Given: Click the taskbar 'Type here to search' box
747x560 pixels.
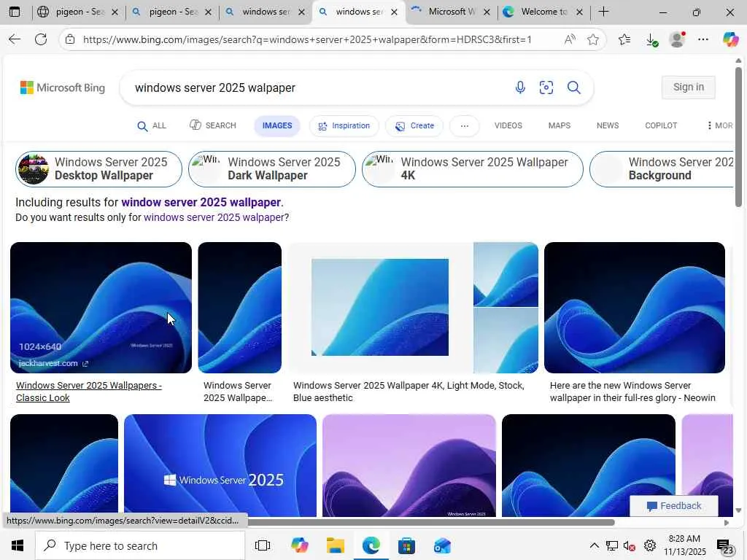Looking at the screenshot, I should tap(140, 545).
